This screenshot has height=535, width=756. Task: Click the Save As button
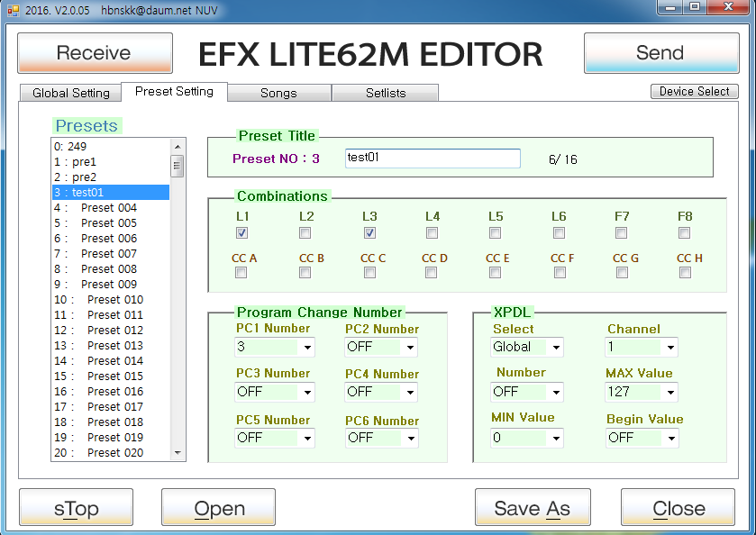pyautogui.click(x=533, y=507)
